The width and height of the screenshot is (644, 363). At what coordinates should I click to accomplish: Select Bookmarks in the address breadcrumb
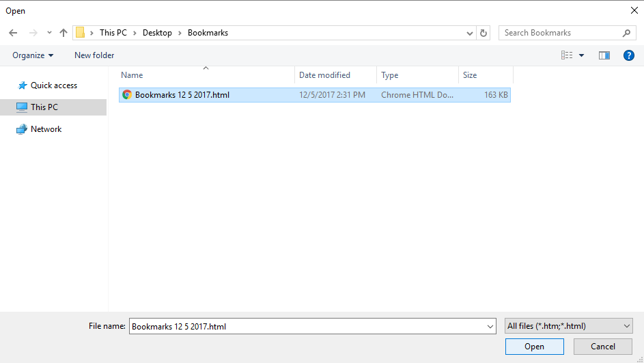coord(208,33)
